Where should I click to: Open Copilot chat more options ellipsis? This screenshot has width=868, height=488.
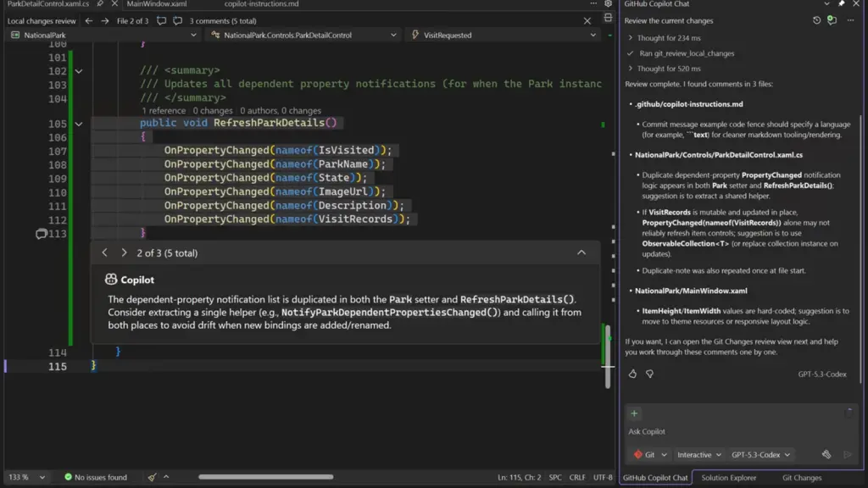pyautogui.click(x=851, y=20)
